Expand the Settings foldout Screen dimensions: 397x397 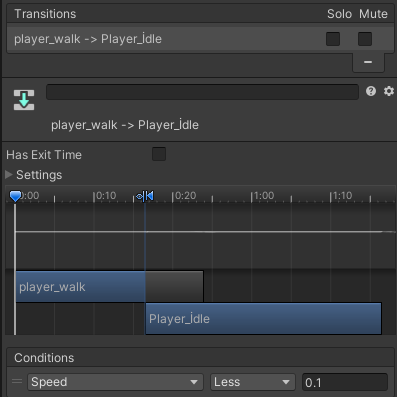tap(9, 174)
